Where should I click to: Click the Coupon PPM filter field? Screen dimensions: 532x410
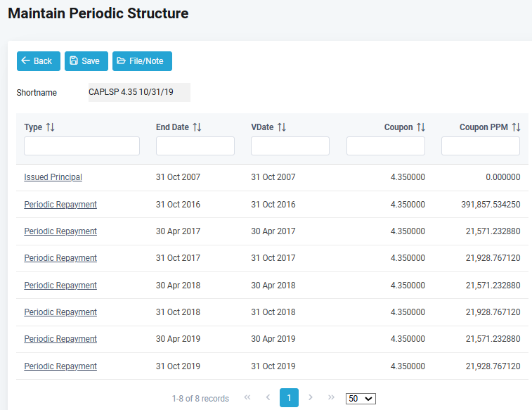(x=480, y=146)
